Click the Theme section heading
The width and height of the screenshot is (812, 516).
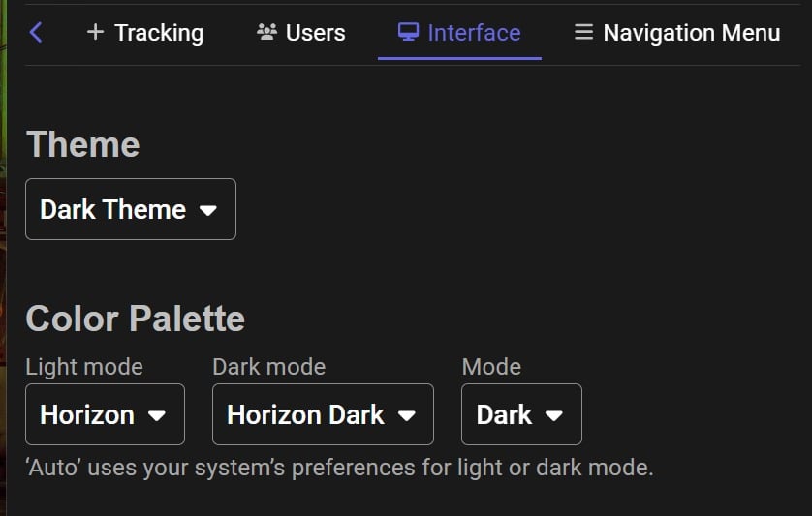tap(82, 145)
